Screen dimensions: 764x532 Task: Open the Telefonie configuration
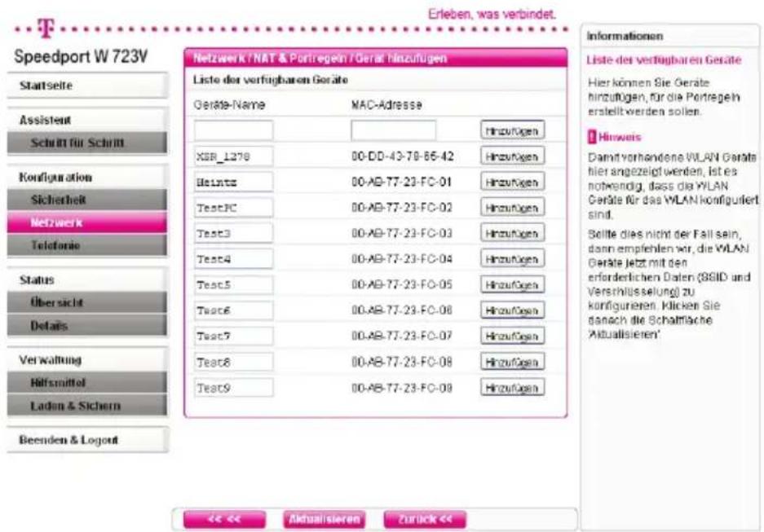88,245
